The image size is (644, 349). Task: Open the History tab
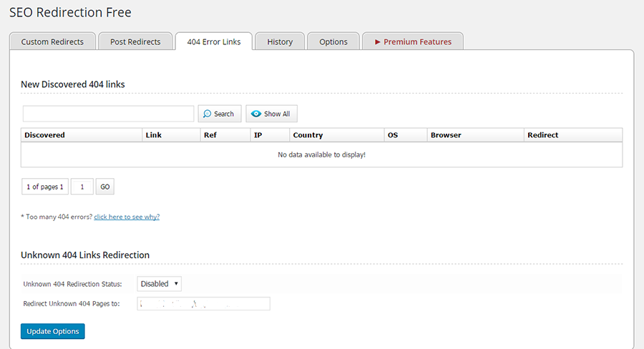tap(280, 41)
